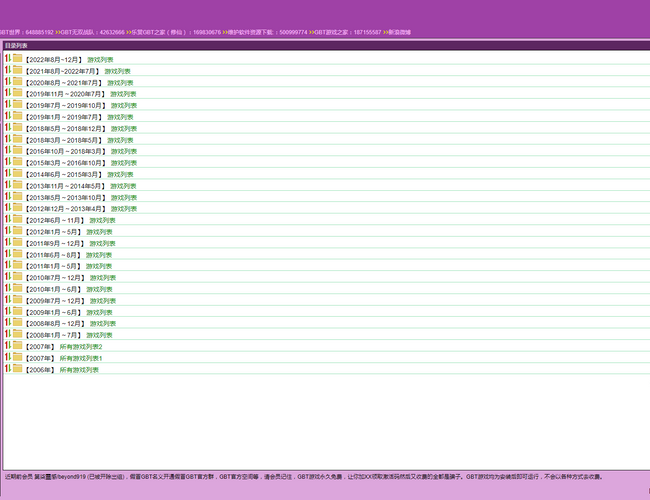This screenshot has height=500, width=650.
Task: Click the 目录列表 section header
Action: point(16,46)
